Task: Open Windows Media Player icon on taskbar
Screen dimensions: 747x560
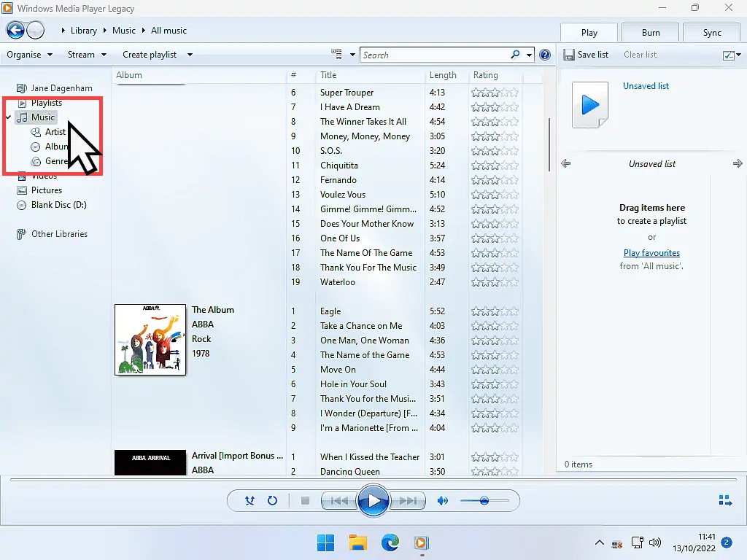Action: [422, 542]
